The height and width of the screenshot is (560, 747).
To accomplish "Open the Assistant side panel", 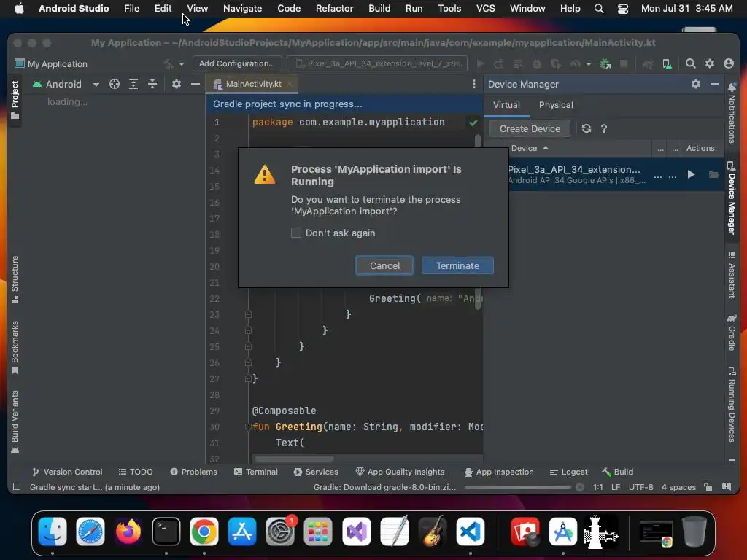I will click(732, 275).
